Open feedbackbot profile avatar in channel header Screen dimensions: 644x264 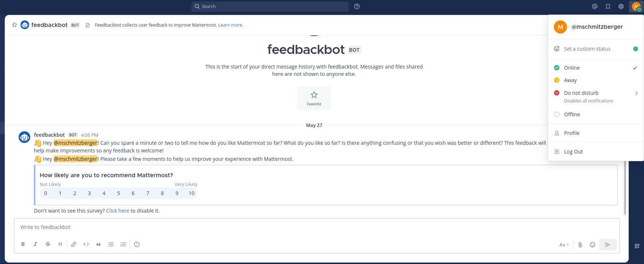(25, 25)
